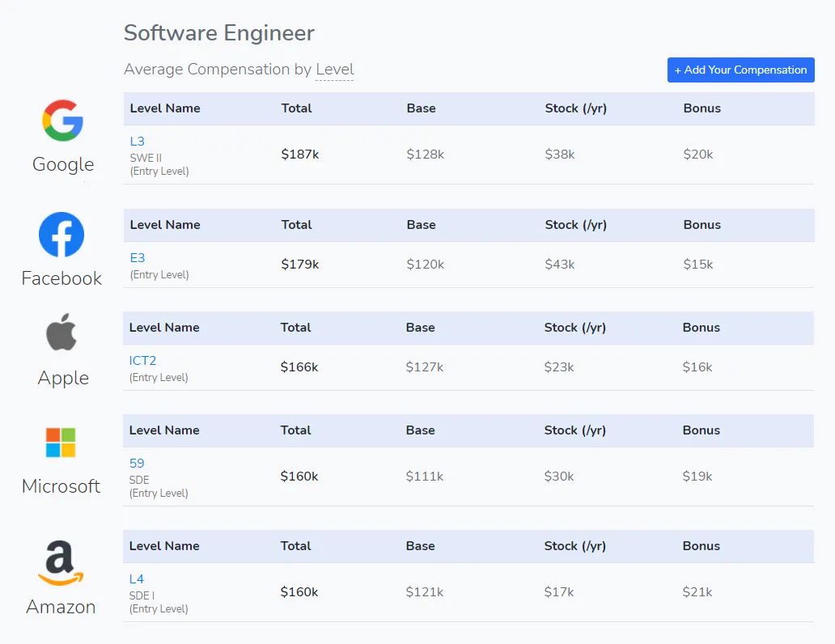
Task: Click Apple base salary $127k
Action: (x=425, y=367)
